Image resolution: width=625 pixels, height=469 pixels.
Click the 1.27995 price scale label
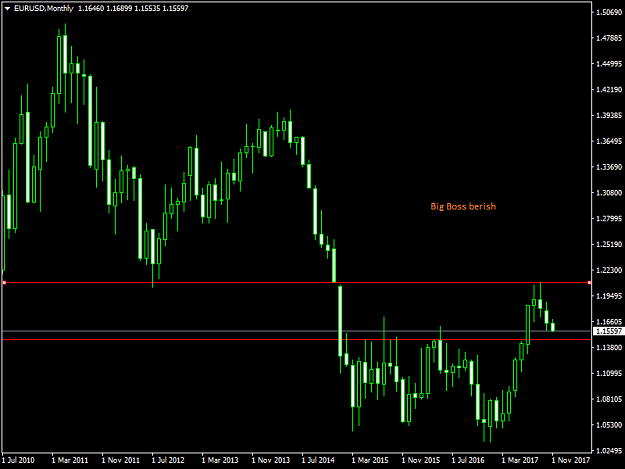(x=609, y=218)
